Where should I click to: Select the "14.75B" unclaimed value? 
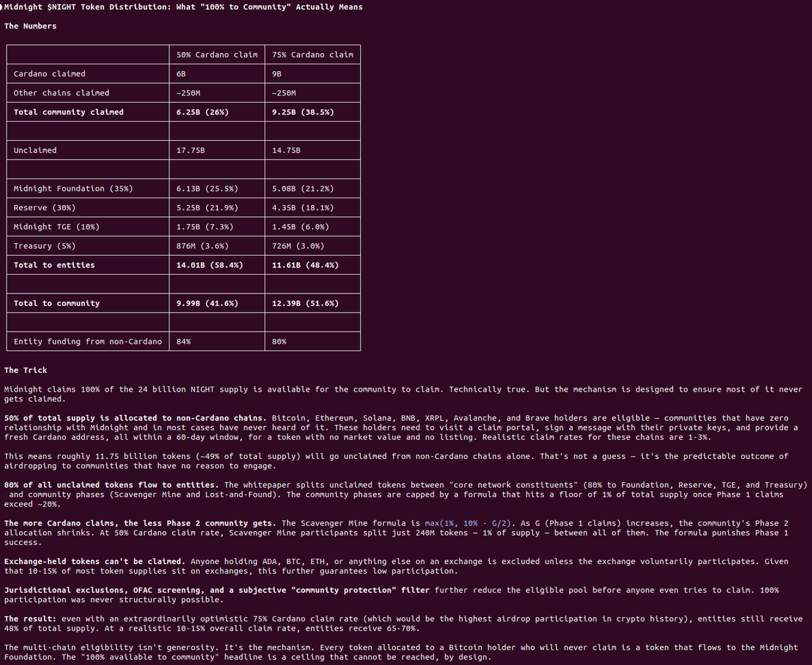click(x=286, y=150)
